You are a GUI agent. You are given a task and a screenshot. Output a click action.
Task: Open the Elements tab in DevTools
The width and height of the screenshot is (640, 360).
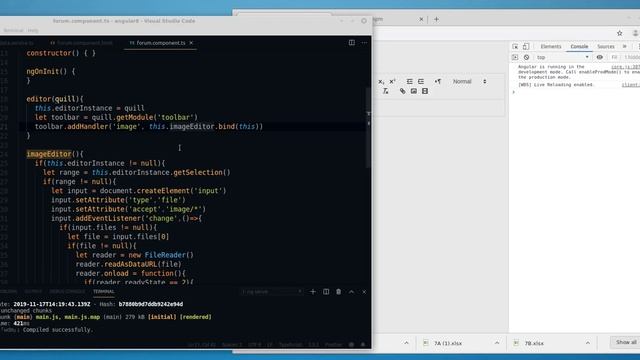click(551, 47)
